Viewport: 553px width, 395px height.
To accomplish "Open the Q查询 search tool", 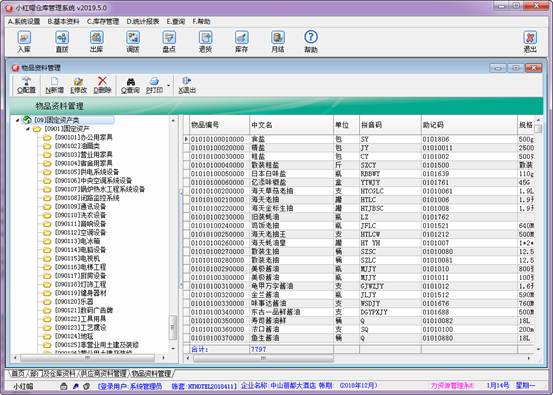I will coord(130,85).
